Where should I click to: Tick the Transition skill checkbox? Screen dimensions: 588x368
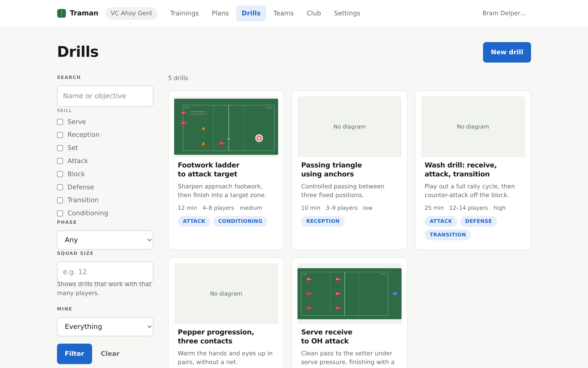coord(60,200)
